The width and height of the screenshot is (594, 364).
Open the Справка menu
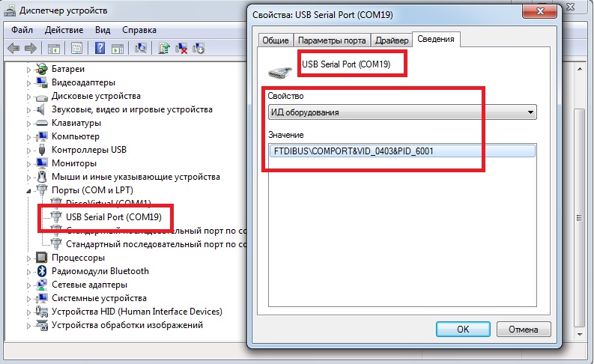point(139,29)
